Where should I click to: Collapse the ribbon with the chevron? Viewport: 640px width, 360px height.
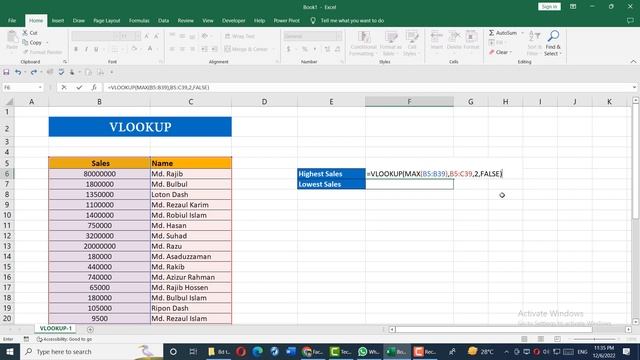point(633,62)
